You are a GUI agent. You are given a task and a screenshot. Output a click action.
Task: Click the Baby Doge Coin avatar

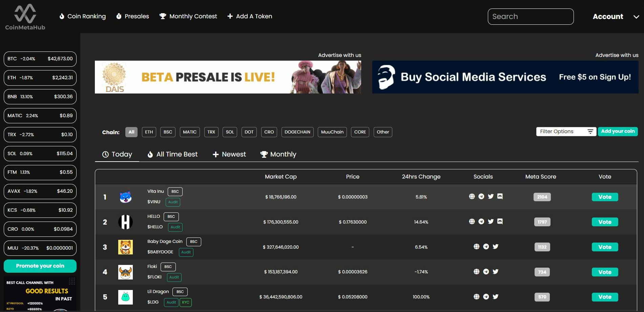(125, 247)
